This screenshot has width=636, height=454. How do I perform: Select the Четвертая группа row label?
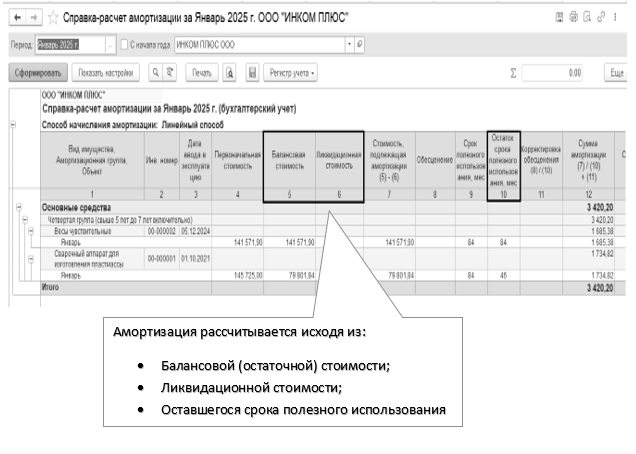pyautogui.click(x=120, y=220)
